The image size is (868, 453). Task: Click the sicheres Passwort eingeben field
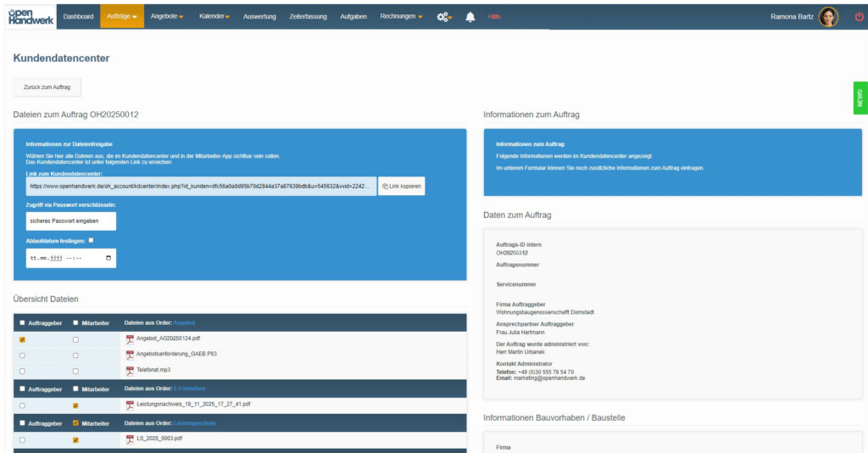(x=71, y=221)
